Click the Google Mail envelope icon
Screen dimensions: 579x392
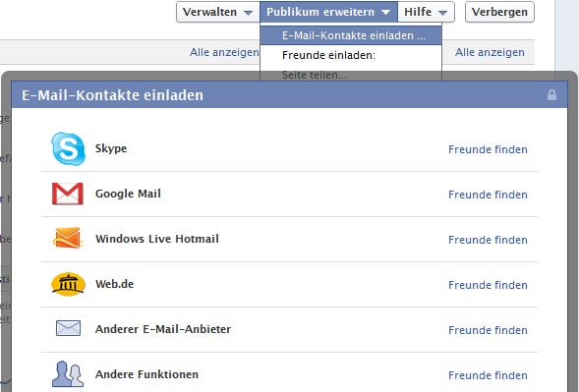(68, 194)
